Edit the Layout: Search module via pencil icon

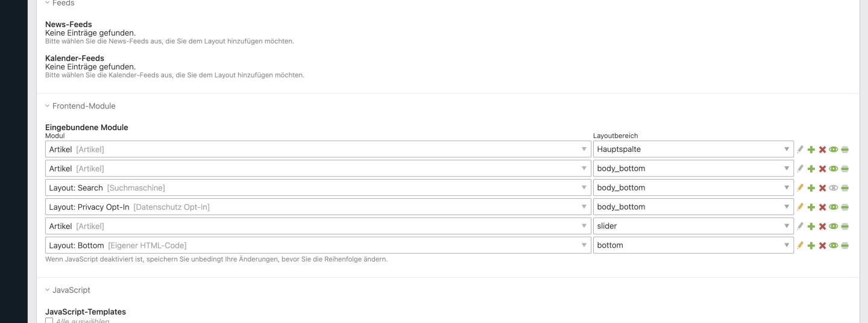800,187
